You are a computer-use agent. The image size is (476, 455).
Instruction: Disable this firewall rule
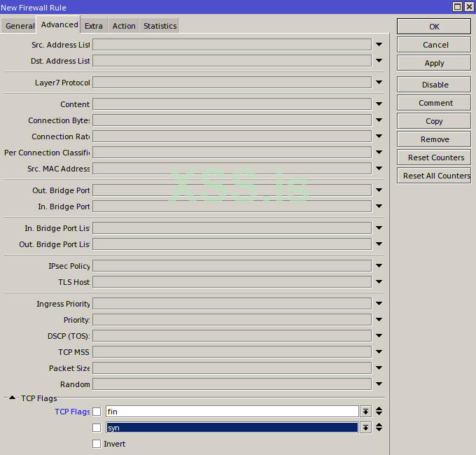(x=434, y=85)
